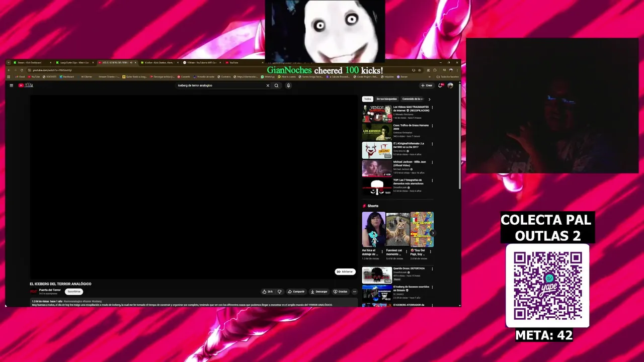
Task: Click the Compartir share button
Action: coord(296,292)
